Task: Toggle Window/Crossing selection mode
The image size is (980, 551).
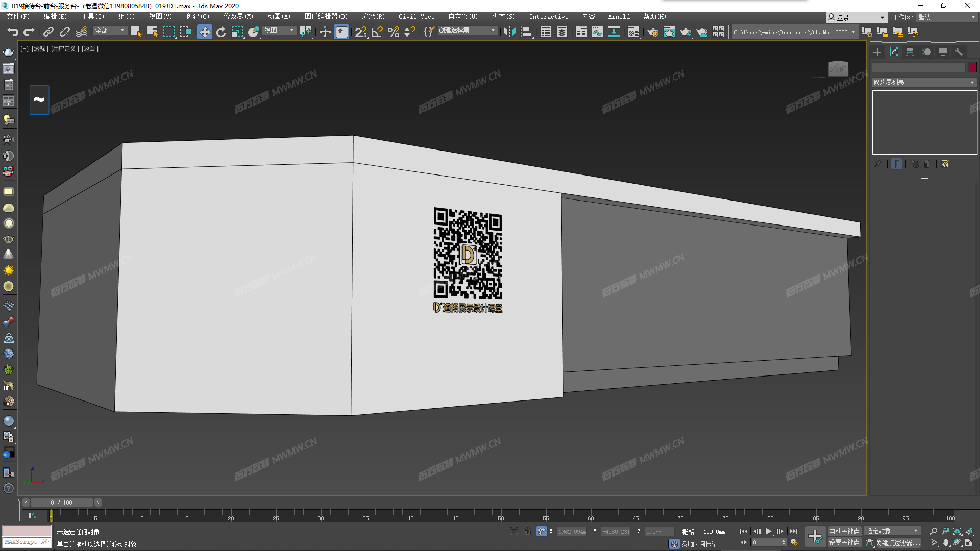Action: 185,32
